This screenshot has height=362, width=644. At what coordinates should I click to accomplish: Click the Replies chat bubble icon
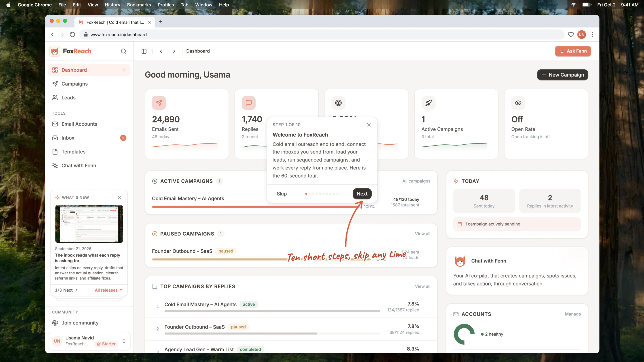[x=248, y=103]
